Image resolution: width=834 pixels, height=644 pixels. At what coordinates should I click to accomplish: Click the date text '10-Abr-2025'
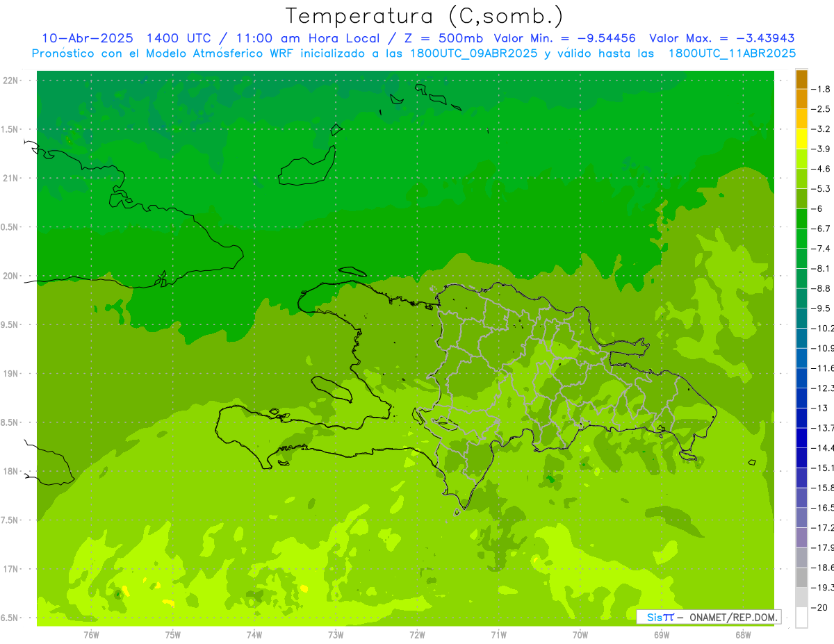tap(88, 38)
